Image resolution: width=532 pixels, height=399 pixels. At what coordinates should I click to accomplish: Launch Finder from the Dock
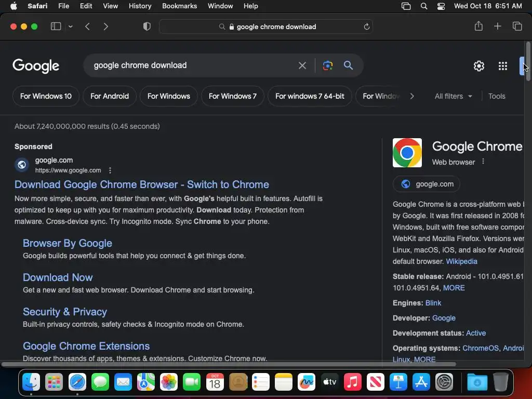(31, 382)
